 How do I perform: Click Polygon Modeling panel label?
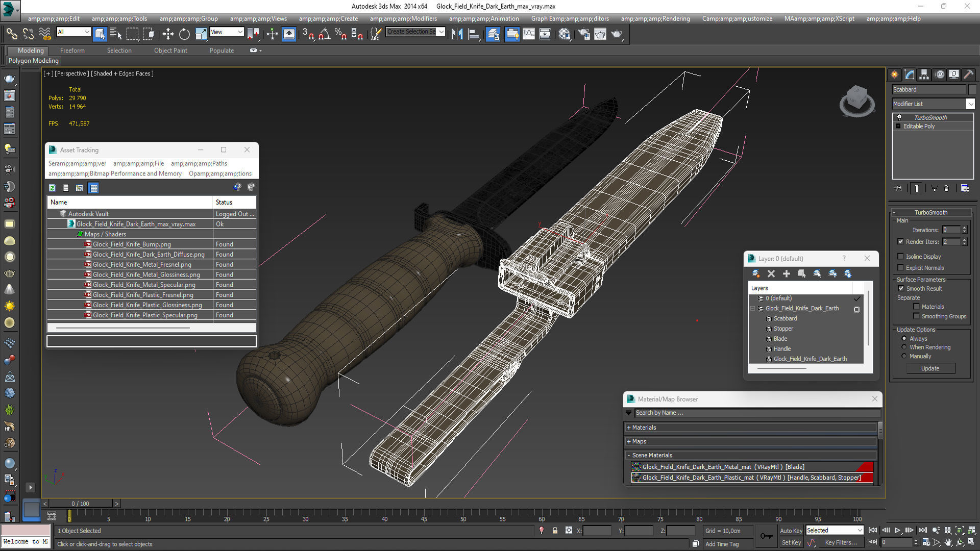tap(34, 61)
